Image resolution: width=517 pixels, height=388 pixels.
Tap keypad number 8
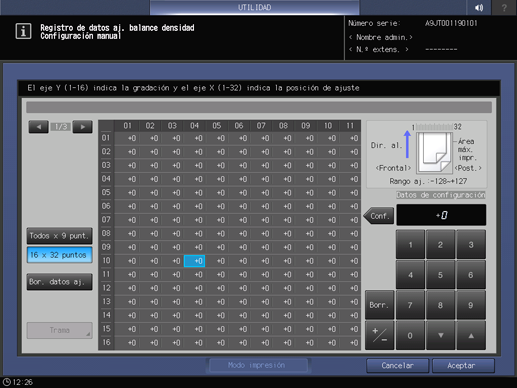(x=440, y=305)
